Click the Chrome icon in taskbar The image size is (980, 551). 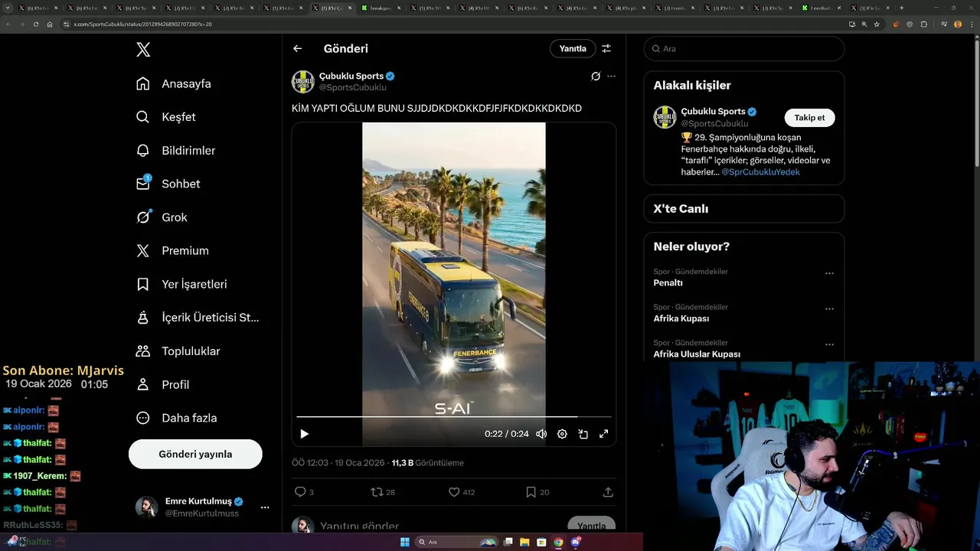click(x=558, y=542)
